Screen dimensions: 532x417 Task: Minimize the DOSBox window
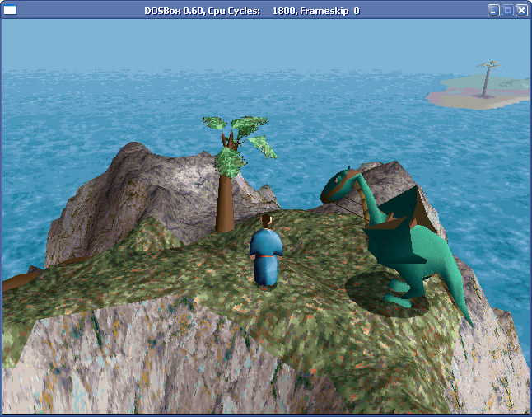click(493, 11)
